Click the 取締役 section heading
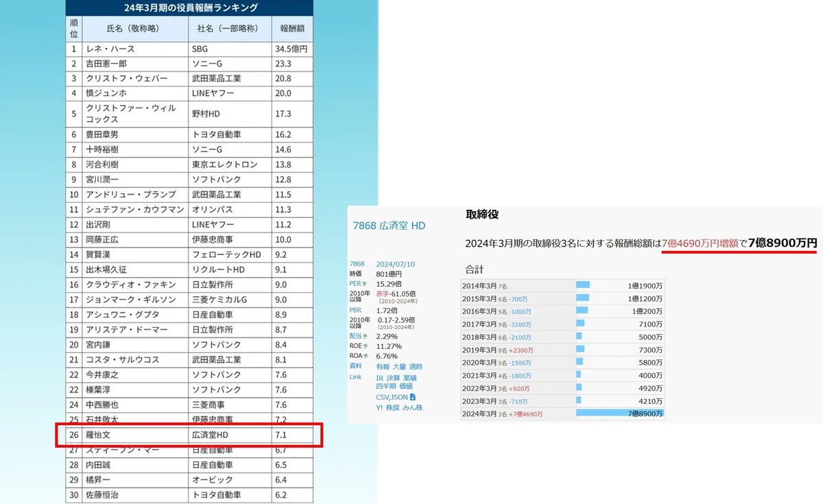The height and width of the screenshot is (504, 823). tap(481, 215)
